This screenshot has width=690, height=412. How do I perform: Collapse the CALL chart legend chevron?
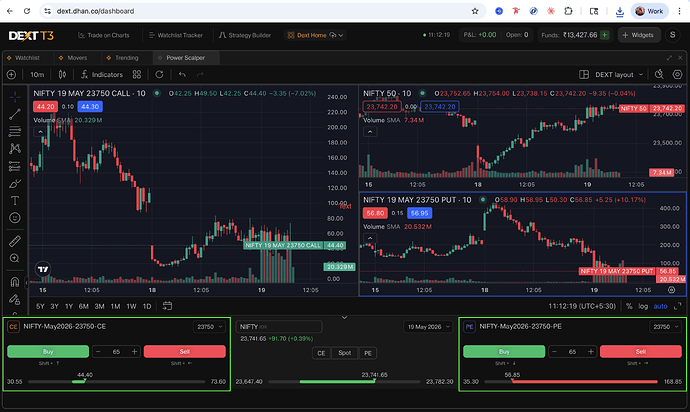tap(40, 132)
